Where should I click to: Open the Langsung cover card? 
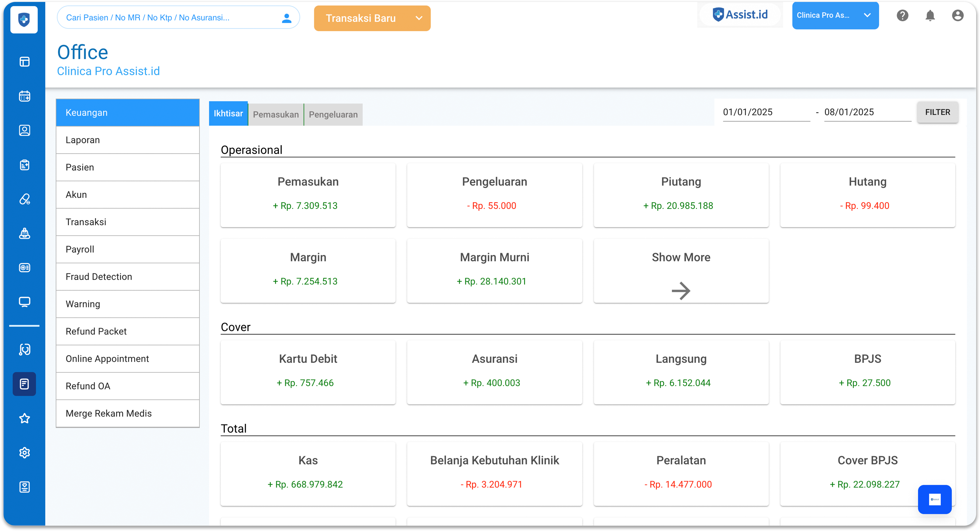point(681,372)
